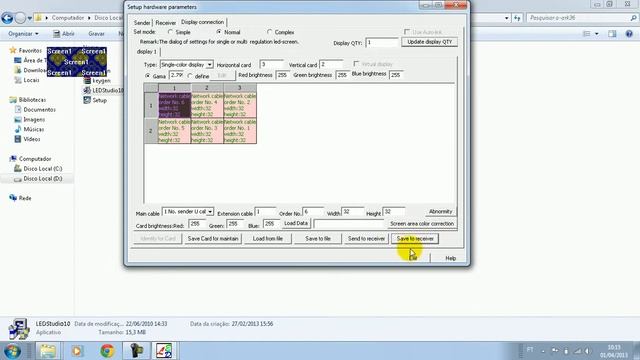Click Send to receiver button
The height and width of the screenshot is (360, 640).
[366, 239]
